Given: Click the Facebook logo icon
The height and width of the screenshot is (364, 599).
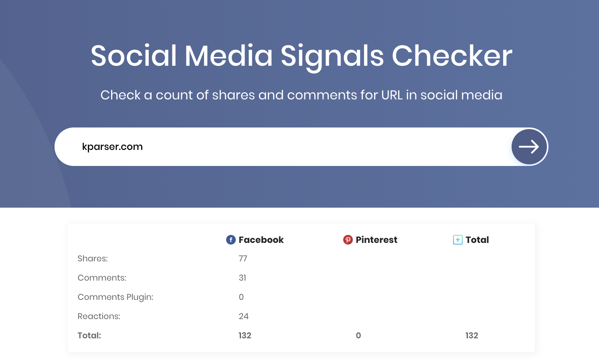Looking at the screenshot, I should tap(231, 240).
